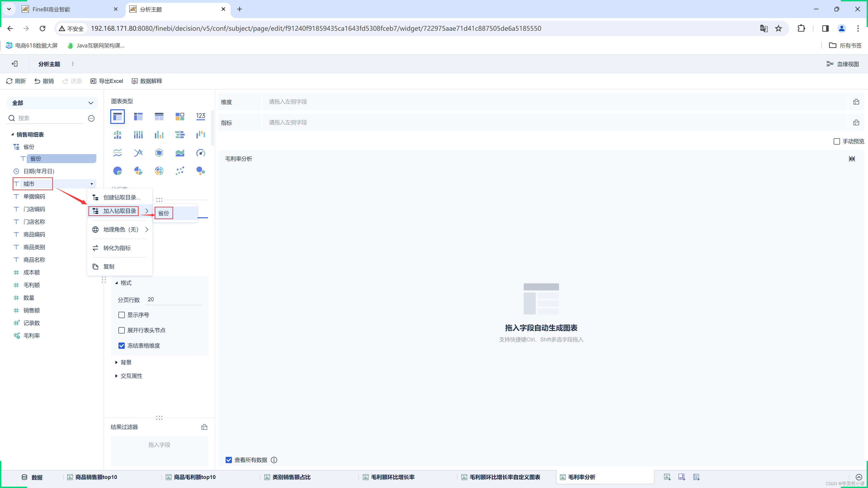Click the add component icon in bottom bar
The image size is (868, 488).
[667, 477]
